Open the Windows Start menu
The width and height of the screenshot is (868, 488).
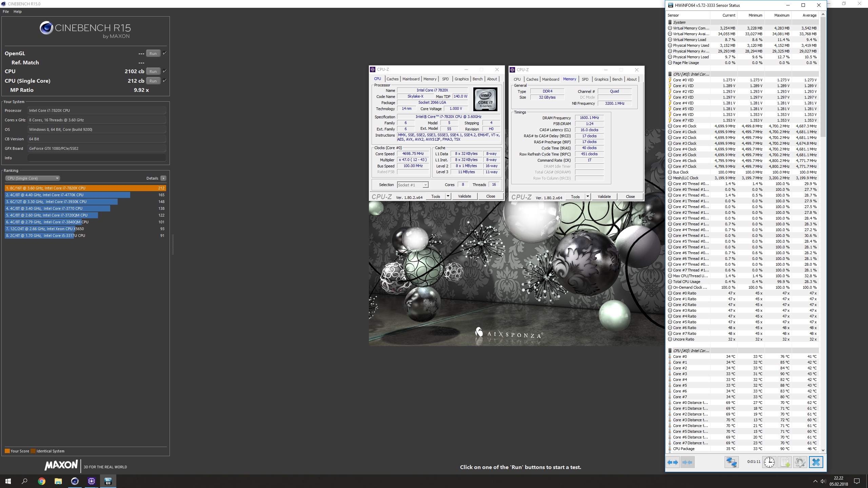click(8, 481)
